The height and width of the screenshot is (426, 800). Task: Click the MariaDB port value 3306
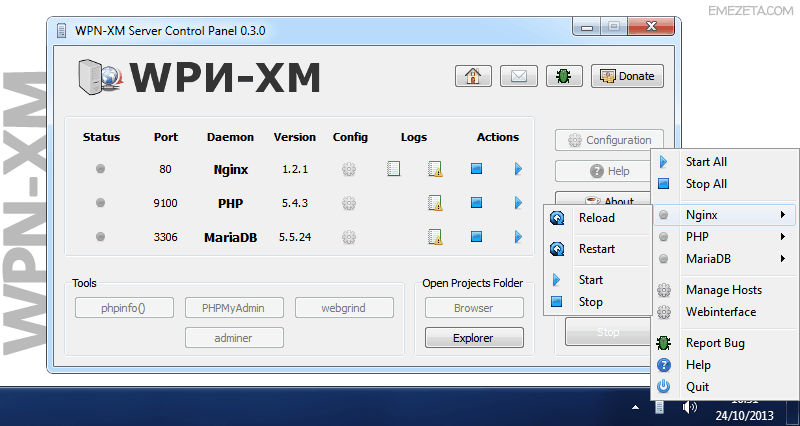click(165, 237)
